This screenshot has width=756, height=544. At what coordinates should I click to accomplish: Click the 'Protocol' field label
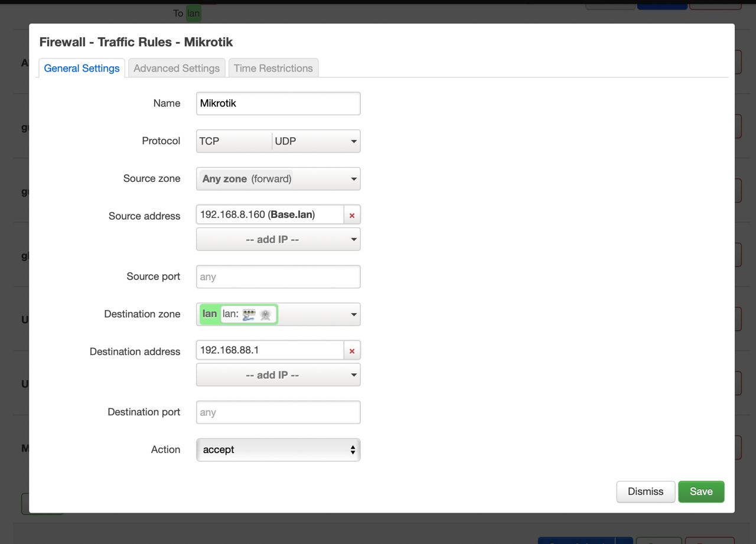161,141
